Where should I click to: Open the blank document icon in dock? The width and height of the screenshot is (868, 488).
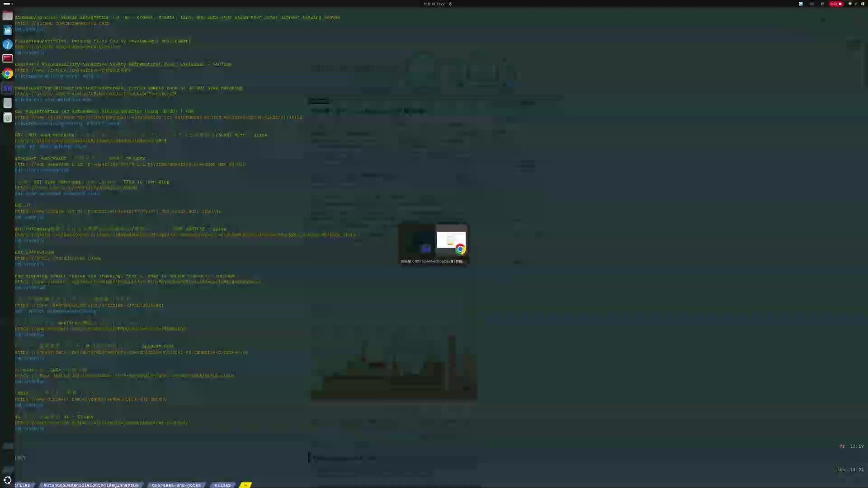point(7,103)
